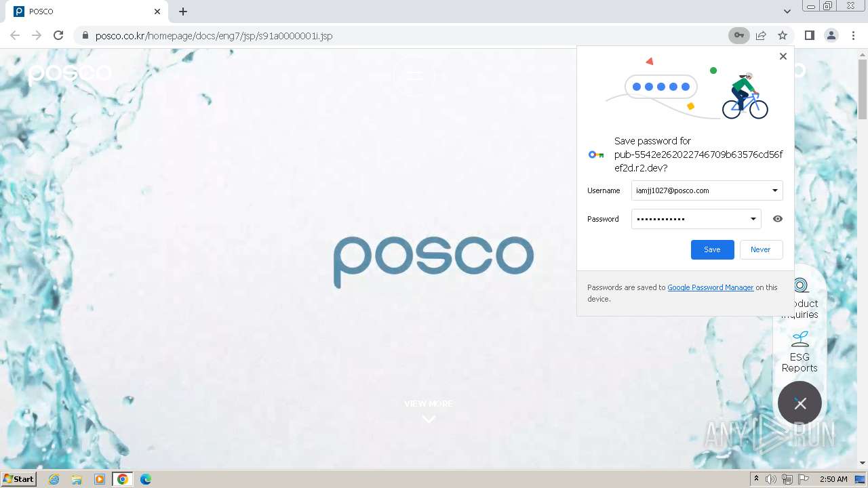Open File Explorer from taskbar
Screen dimensions: 868x488
pyautogui.click(x=77, y=479)
